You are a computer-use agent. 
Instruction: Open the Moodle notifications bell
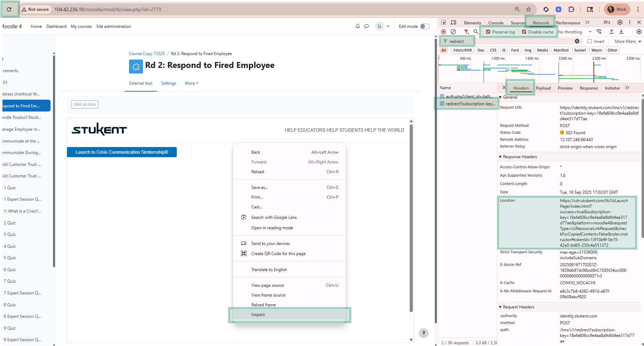click(357, 26)
